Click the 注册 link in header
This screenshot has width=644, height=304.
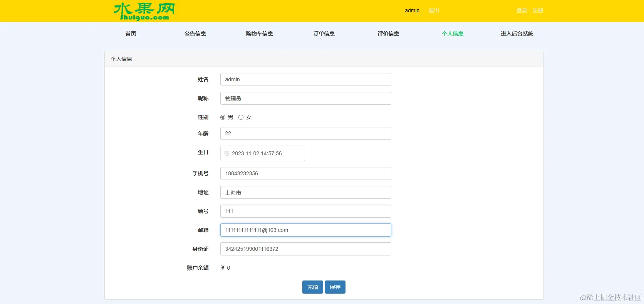tap(538, 10)
